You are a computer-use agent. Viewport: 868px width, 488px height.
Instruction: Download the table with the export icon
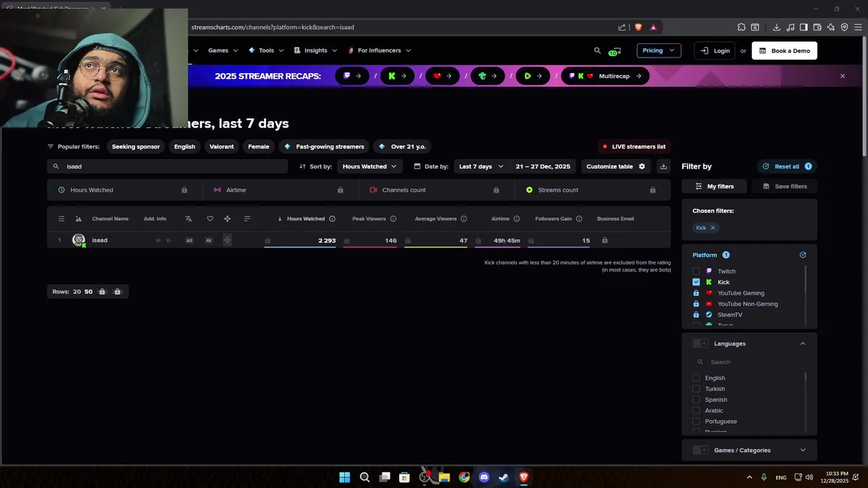click(663, 166)
